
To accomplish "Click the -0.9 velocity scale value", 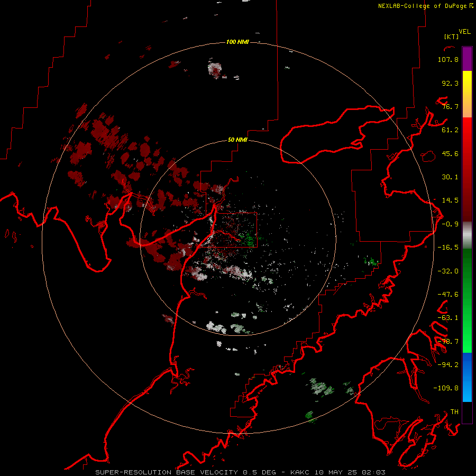I will (450, 224).
